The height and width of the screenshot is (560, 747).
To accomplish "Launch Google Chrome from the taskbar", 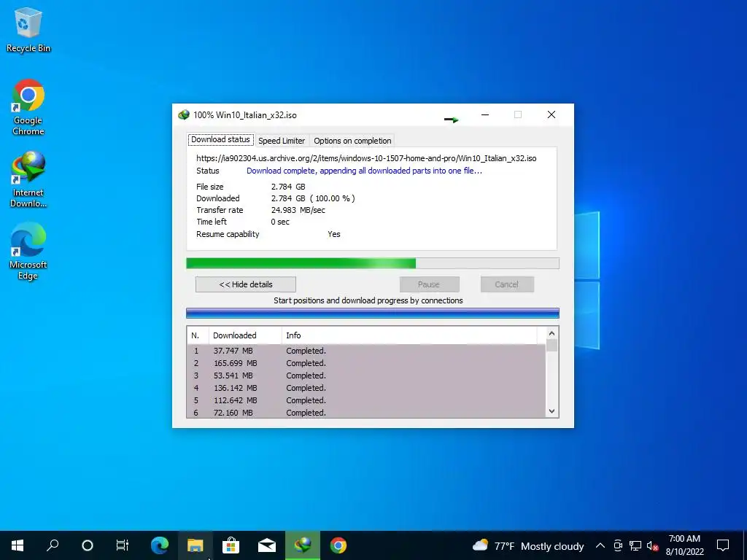I will pyautogui.click(x=338, y=545).
